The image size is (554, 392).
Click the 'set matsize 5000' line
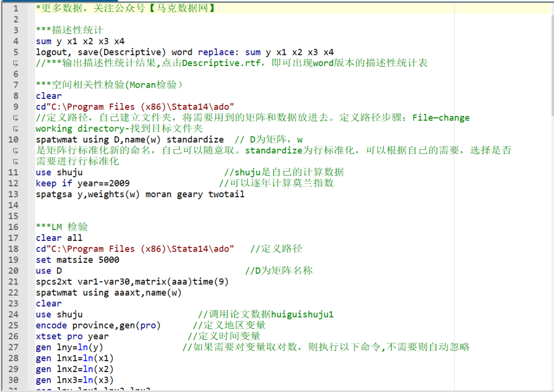[x=78, y=260]
